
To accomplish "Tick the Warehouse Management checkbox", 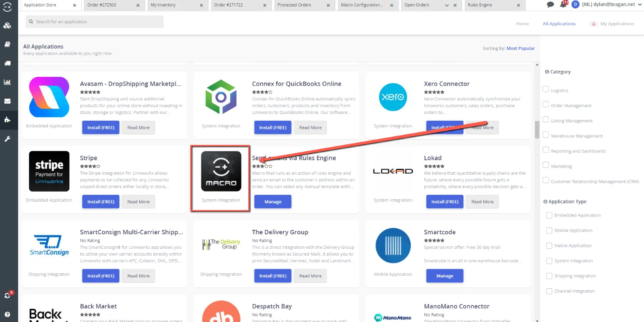I will (x=546, y=134).
